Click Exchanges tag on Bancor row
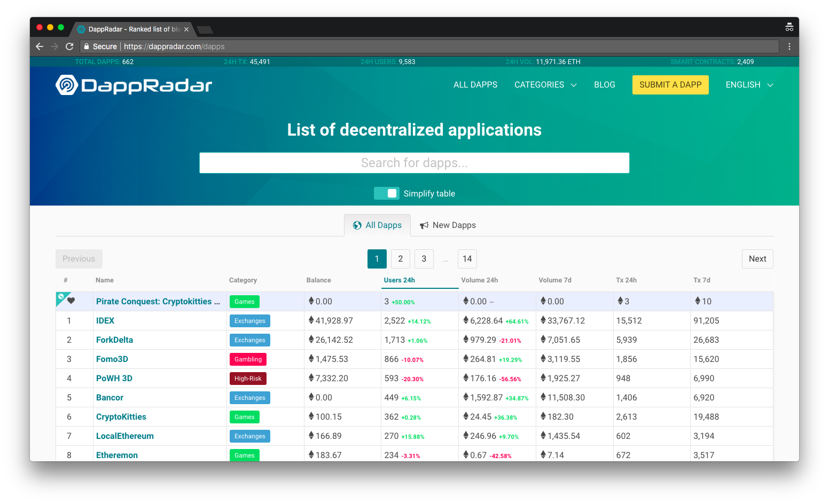The image size is (829, 504). 250,398
